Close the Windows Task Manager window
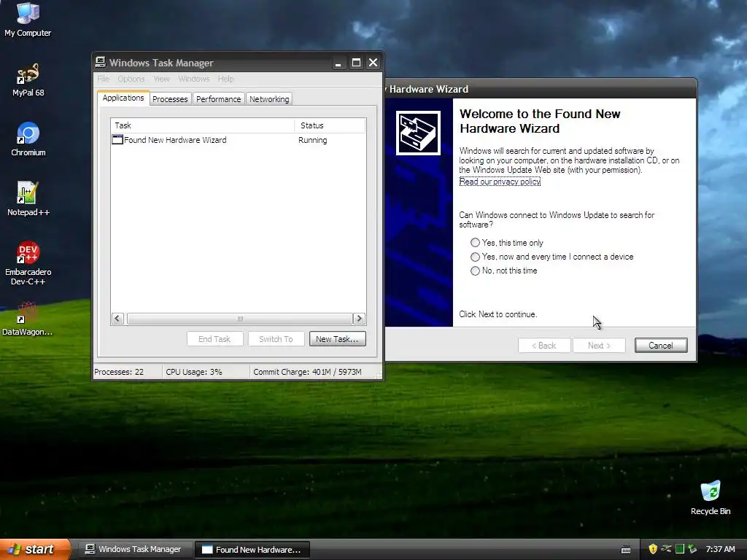This screenshot has width=747, height=560. pos(373,63)
